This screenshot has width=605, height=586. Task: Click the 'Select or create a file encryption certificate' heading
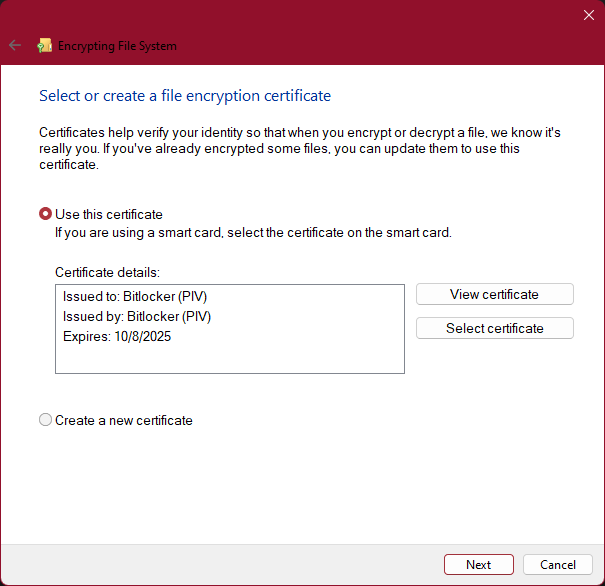click(185, 96)
